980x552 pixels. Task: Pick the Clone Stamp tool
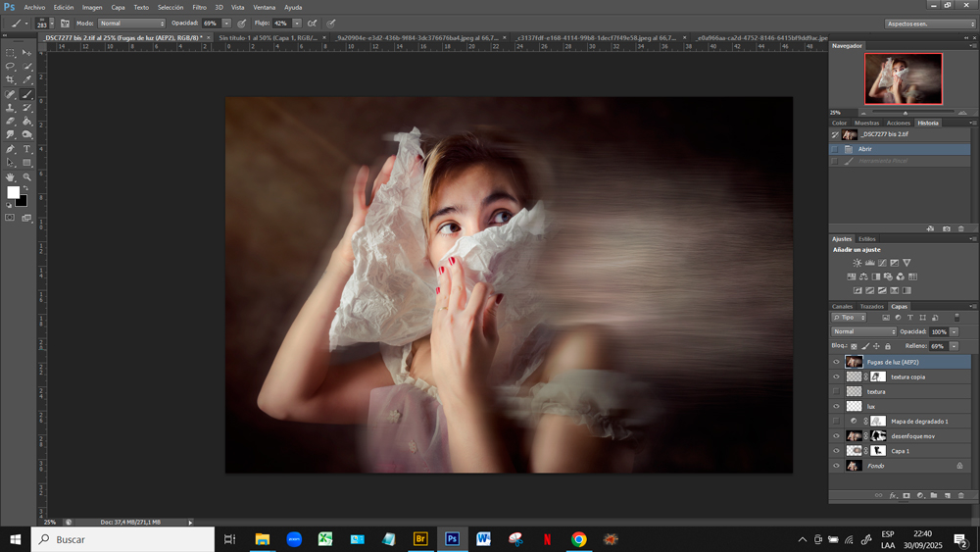pos(11,108)
